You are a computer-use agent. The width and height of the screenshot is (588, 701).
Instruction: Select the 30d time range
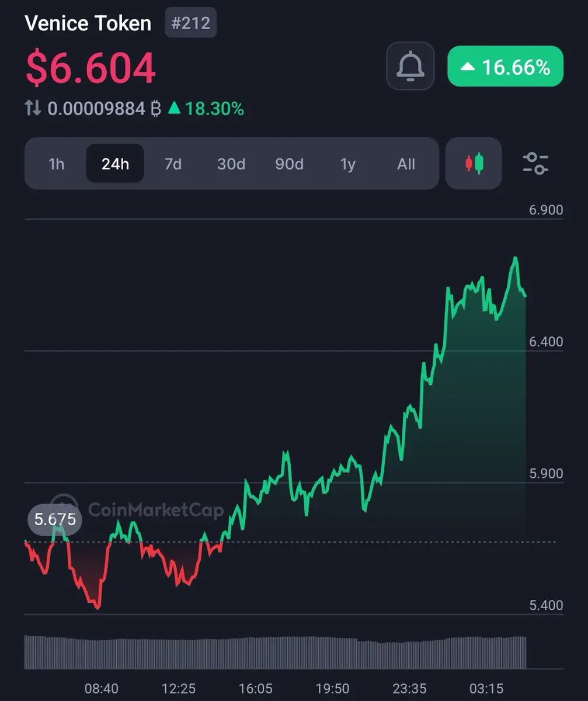(x=231, y=164)
